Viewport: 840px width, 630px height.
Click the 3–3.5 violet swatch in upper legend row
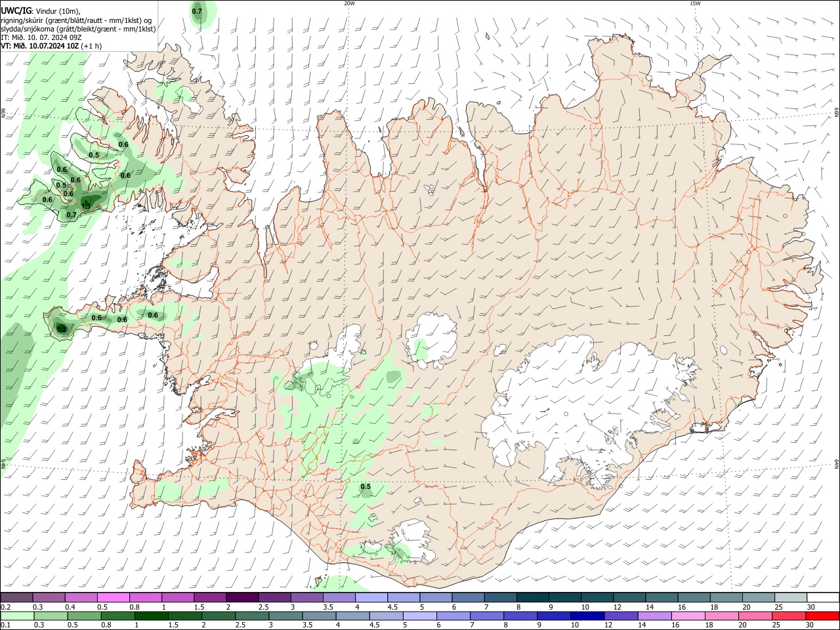pos(306,598)
